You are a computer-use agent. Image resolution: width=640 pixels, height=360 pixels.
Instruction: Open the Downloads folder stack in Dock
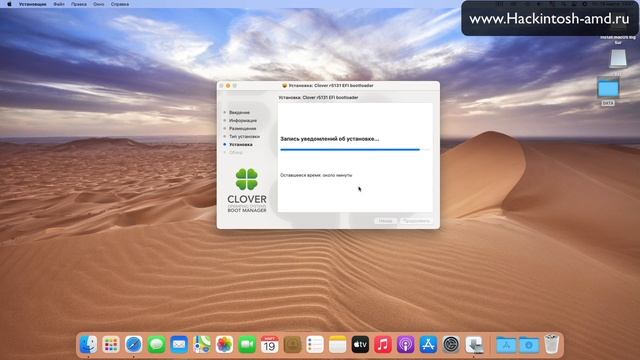(x=529, y=344)
